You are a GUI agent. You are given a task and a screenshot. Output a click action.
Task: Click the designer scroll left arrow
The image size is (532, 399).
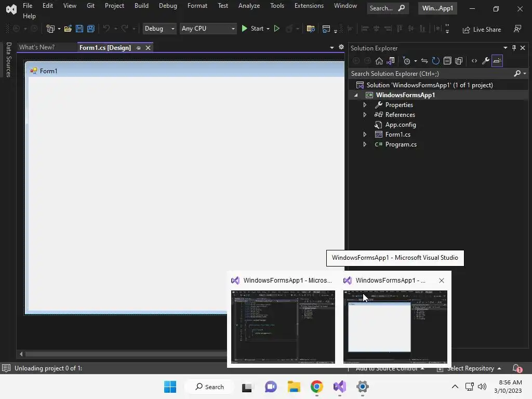pos(21,354)
